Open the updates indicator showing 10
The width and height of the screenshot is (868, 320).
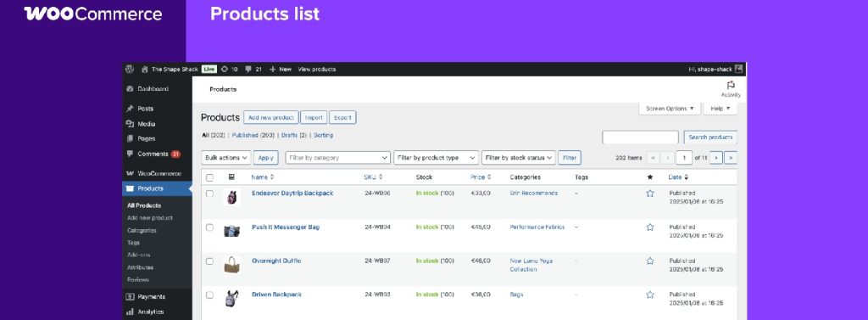(229, 70)
